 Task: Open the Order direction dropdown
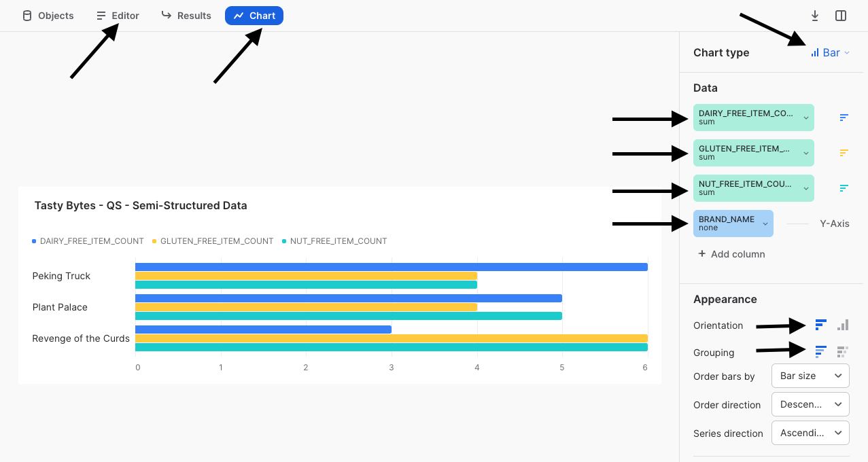(810, 404)
